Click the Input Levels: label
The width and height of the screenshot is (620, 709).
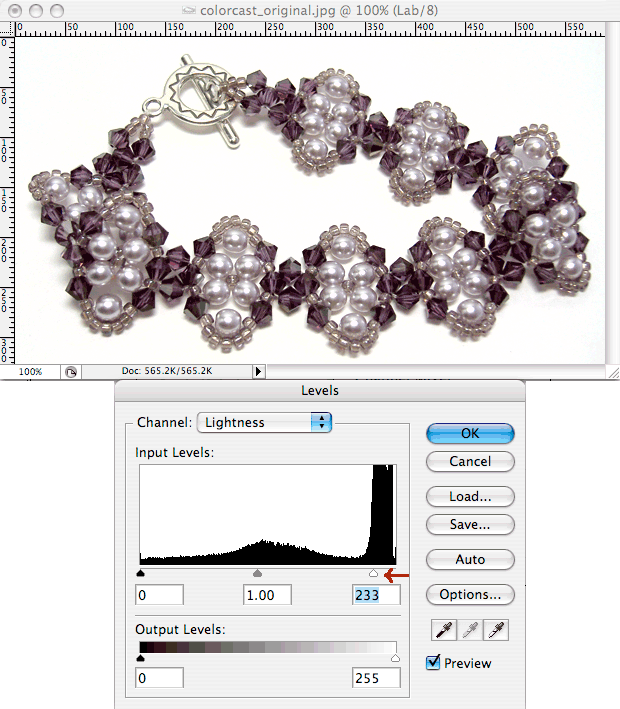pyautogui.click(x=175, y=452)
